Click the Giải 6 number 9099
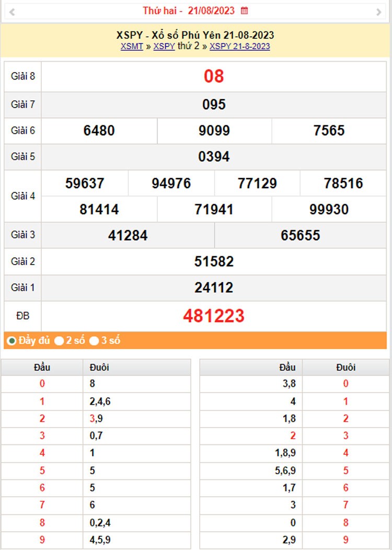 214,131
